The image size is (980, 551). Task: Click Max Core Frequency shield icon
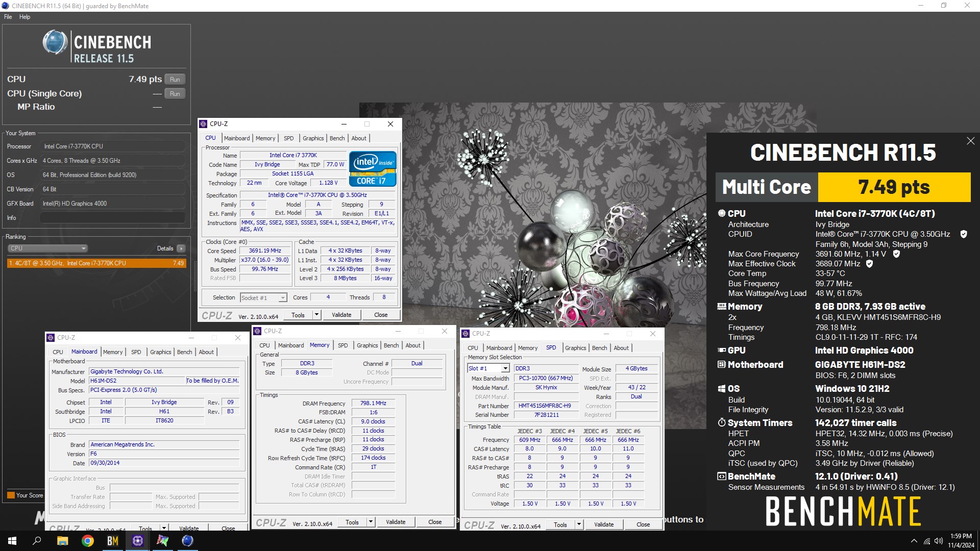896,254
